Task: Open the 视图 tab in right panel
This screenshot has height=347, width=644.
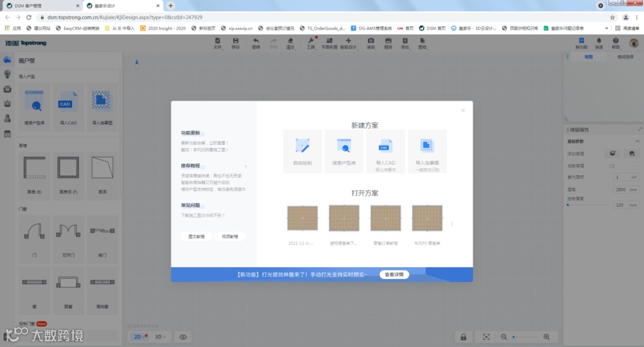Action: click(x=589, y=57)
